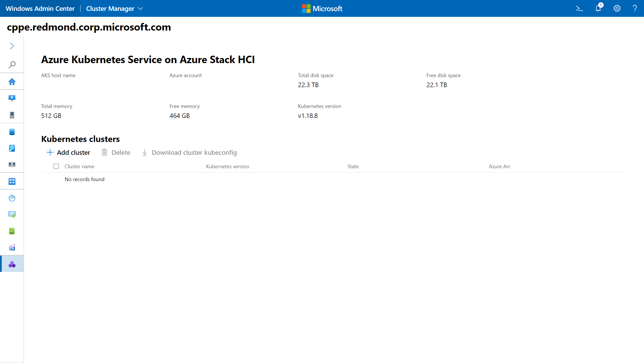
Task: Click the Free disk space value 22.1 TB
Action: 437,85
